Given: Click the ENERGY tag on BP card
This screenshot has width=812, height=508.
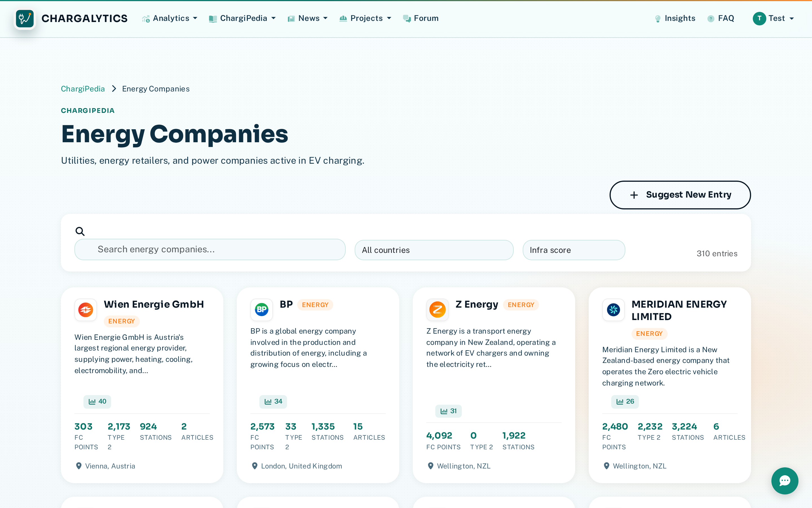Looking at the screenshot, I should point(315,305).
